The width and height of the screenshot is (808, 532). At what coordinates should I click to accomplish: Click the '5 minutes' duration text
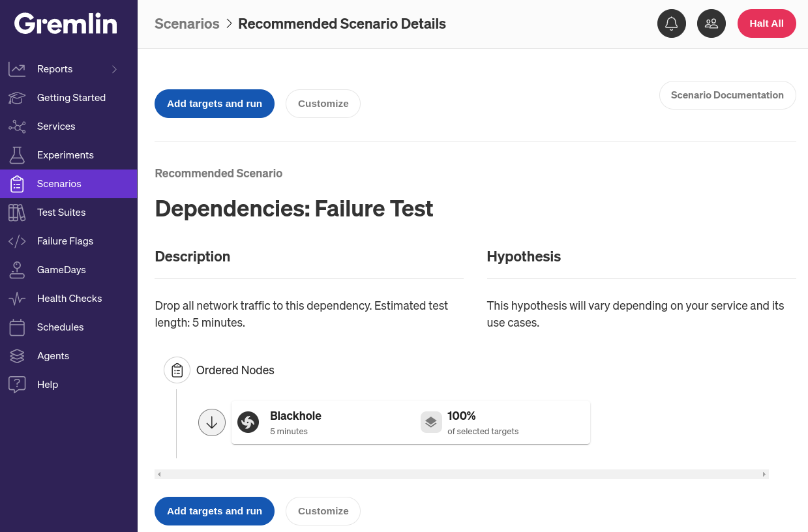(289, 432)
